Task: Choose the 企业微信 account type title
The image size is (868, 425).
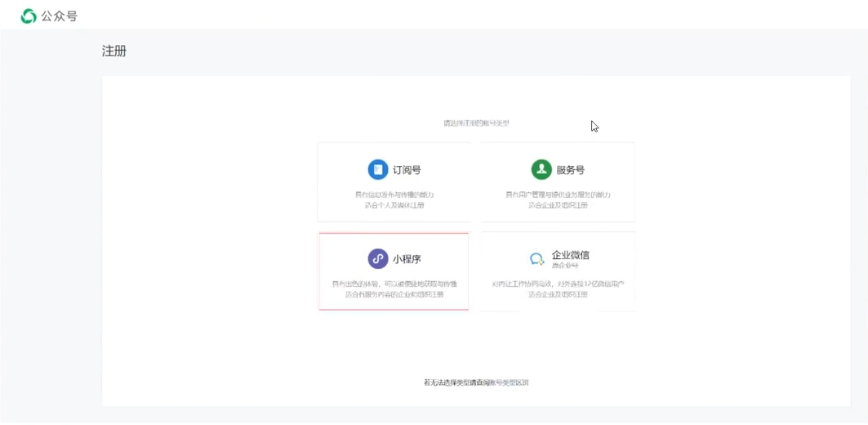Action: [570, 255]
